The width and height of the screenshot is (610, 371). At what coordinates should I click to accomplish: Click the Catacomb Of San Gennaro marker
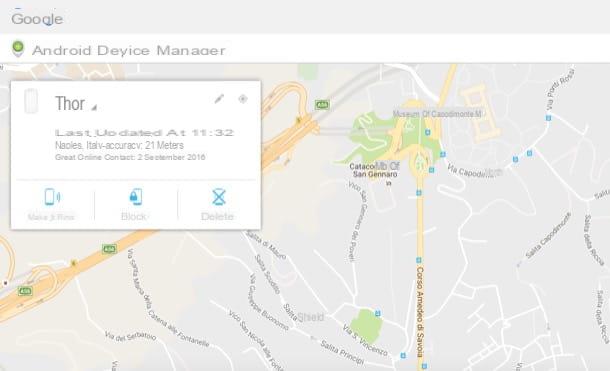click(388, 183)
